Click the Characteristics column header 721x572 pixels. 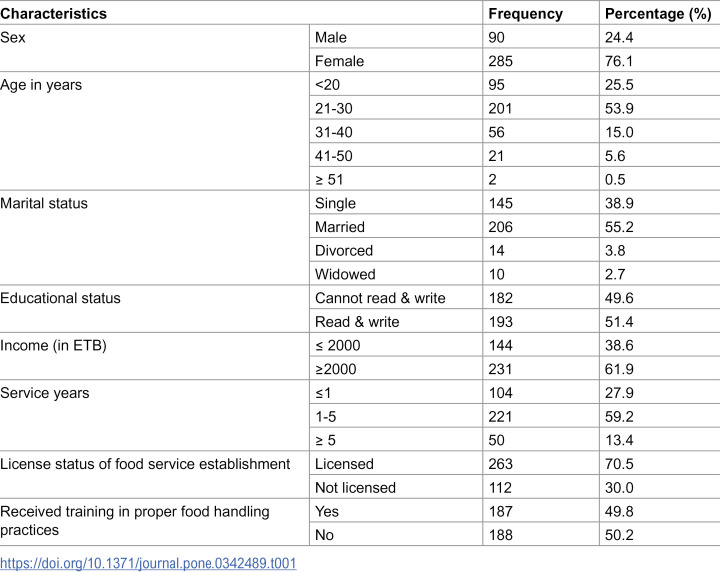(x=53, y=13)
